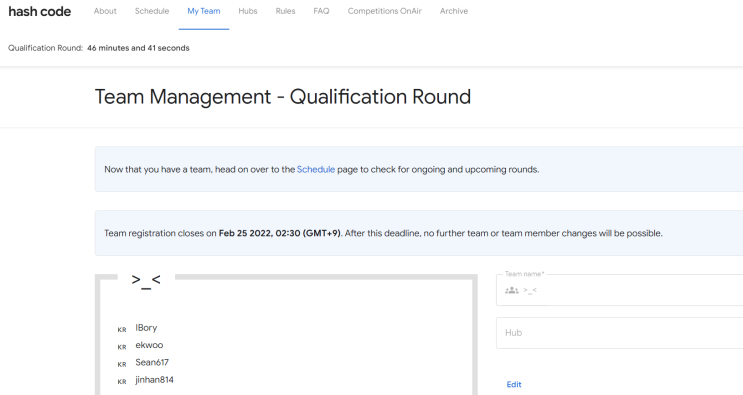Click the KR country code beside jinhan814
Viewport: 743px width, 395px height.
(122, 382)
